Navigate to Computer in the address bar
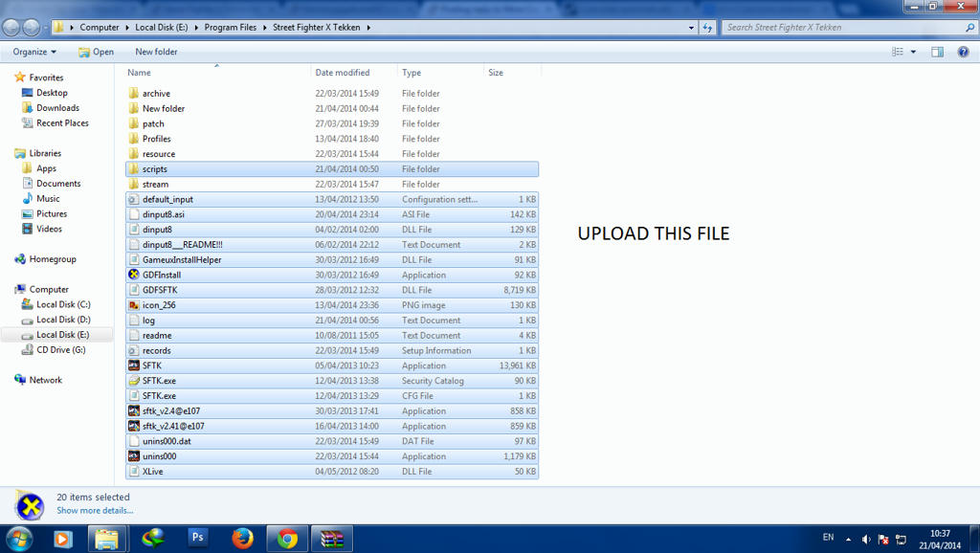The height and width of the screenshot is (553, 980). coord(100,28)
